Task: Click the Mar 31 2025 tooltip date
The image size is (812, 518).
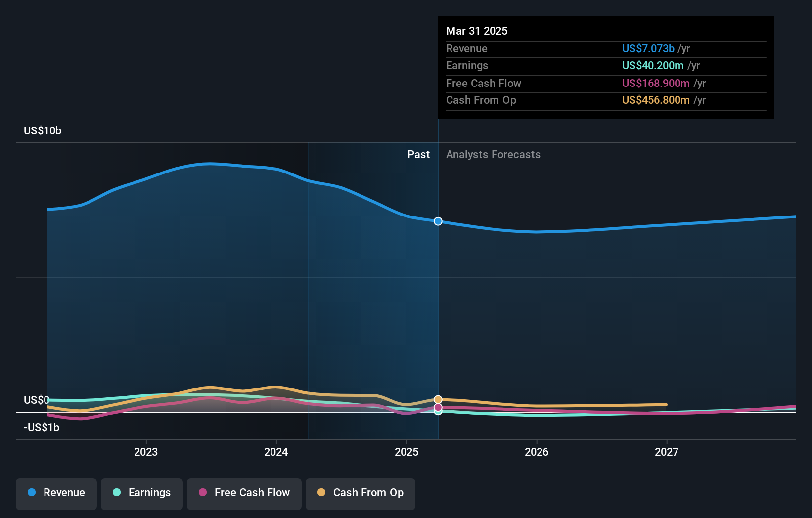Action: 477,31
